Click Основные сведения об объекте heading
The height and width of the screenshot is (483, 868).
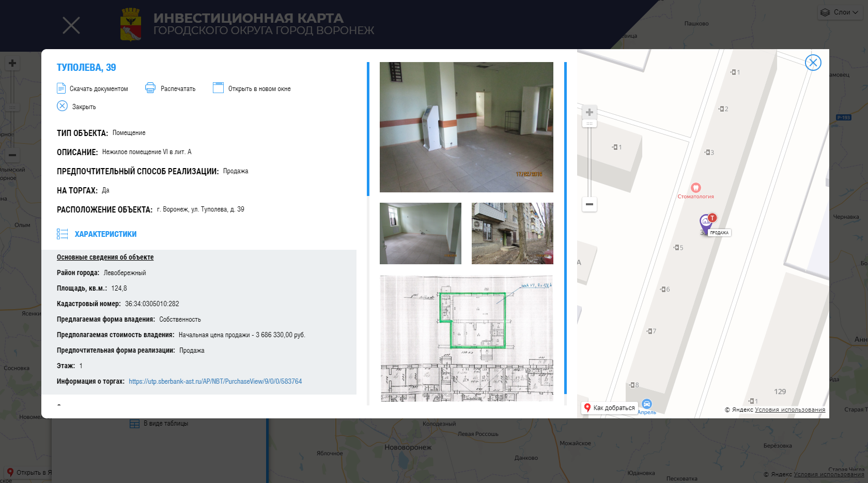point(105,258)
